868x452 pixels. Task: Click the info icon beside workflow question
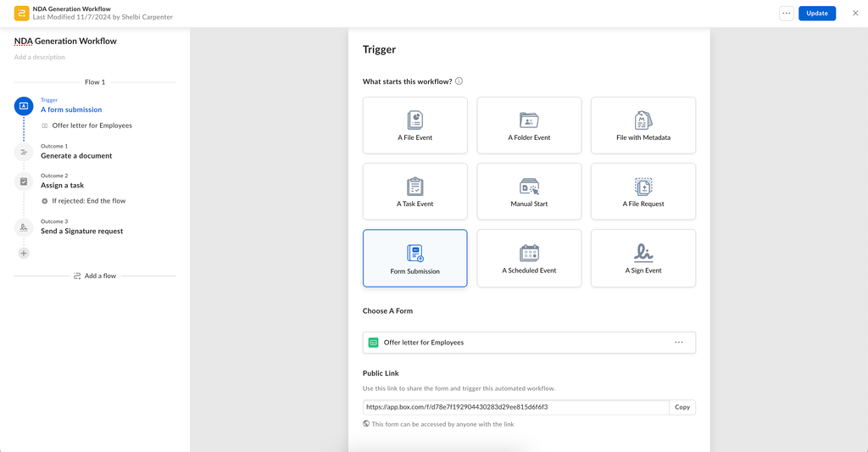click(x=459, y=81)
